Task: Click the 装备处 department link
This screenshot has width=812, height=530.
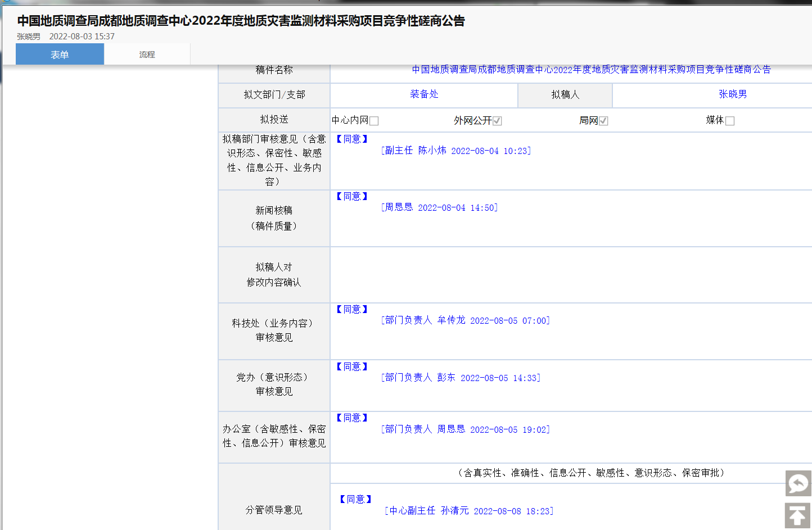Action: 424,94
